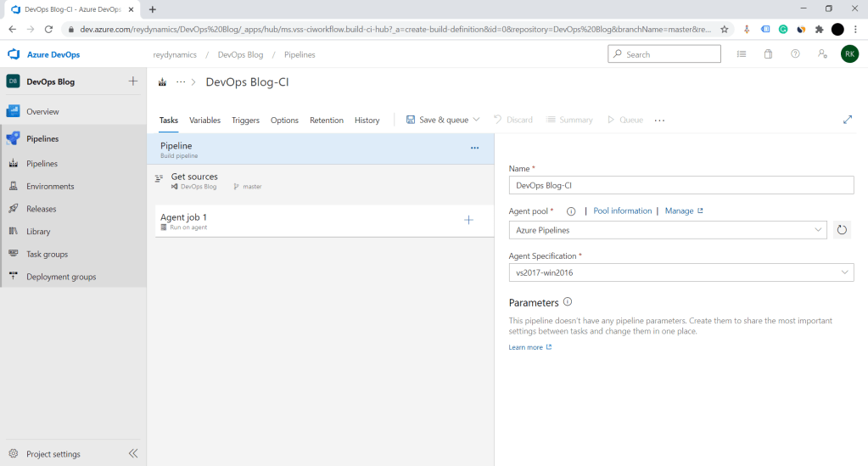Open the marketplace shopping bag icon
868x466 pixels.
pos(768,54)
